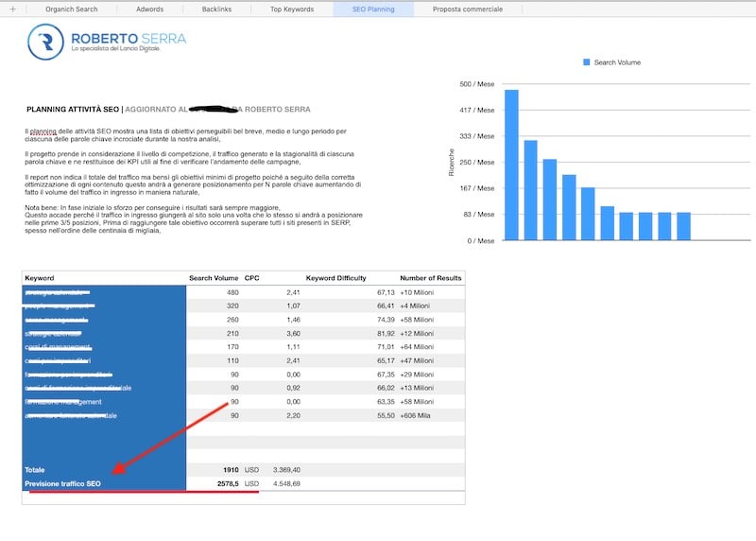Switch to the Organich Search tab
The image size is (756, 541).
coord(72,9)
